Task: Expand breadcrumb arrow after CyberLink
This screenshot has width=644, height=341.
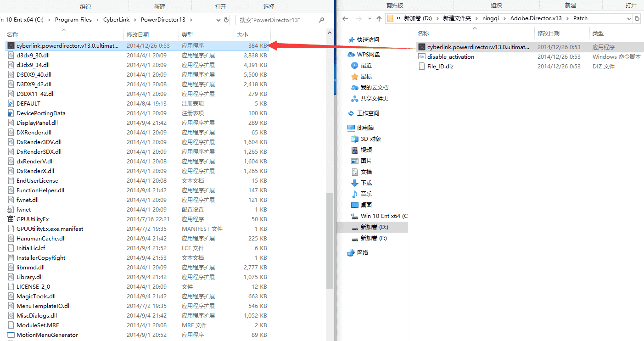Action: click(x=135, y=20)
